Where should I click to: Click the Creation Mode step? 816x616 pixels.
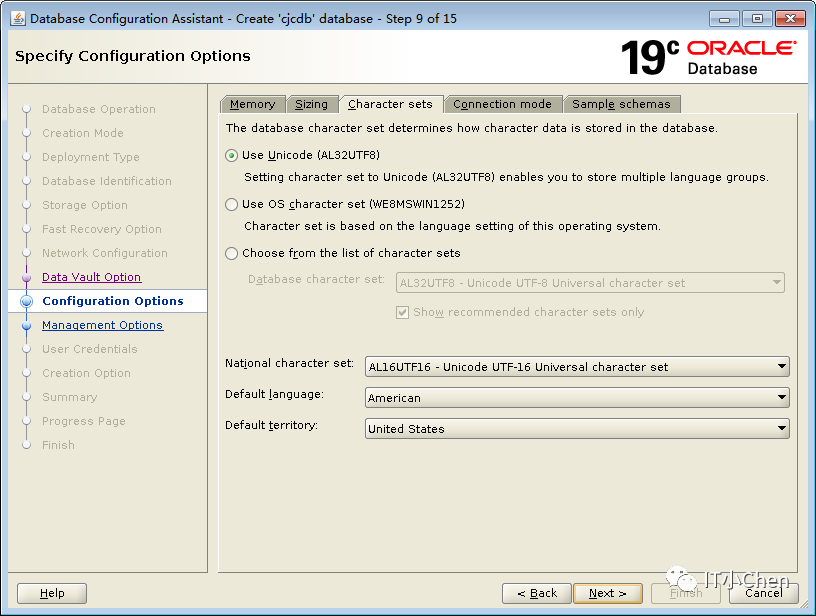tap(83, 133)
